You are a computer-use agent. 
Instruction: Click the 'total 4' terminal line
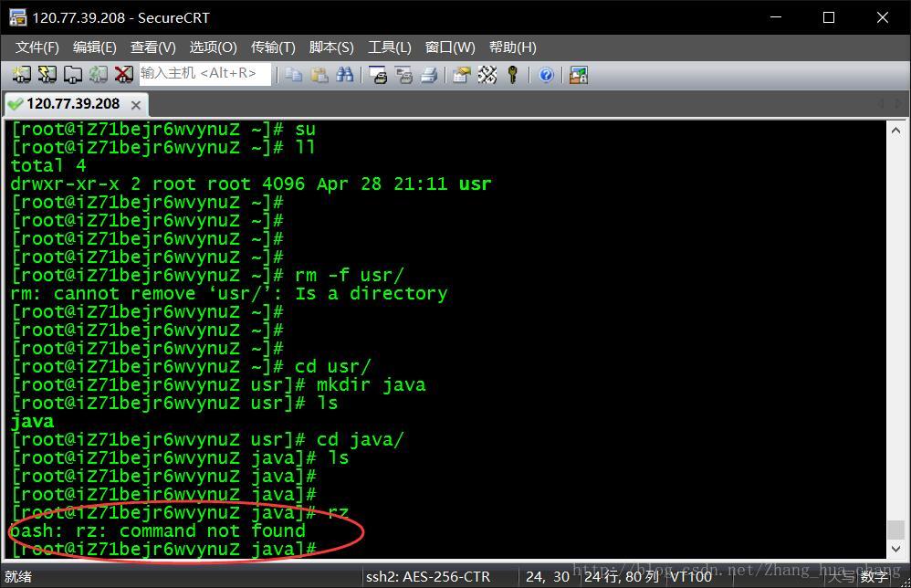pos(48,165)
